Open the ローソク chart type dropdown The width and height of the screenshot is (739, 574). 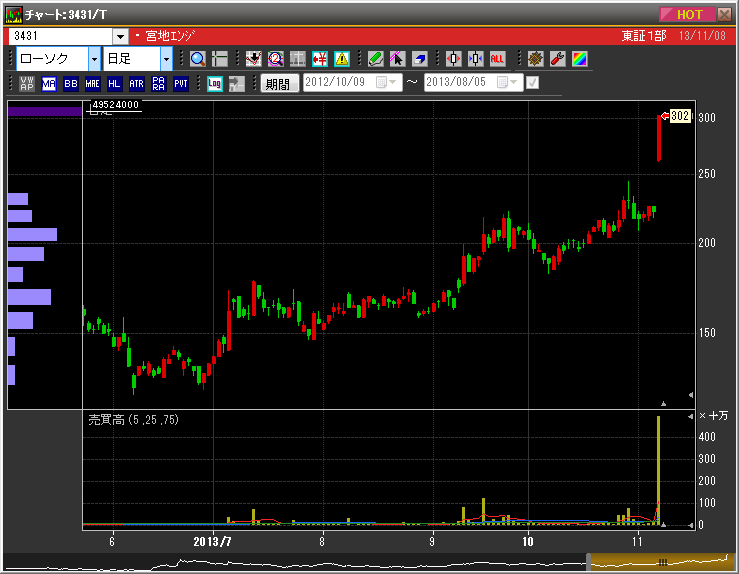(94, 59)
